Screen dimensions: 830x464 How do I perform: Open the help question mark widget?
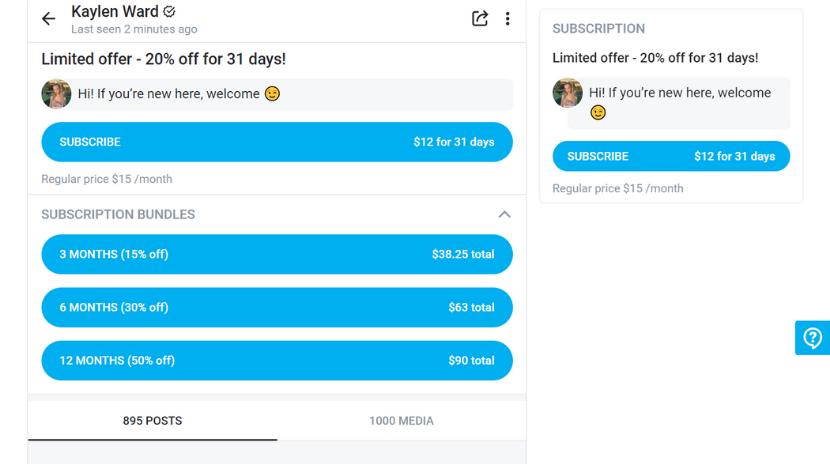(x=812, y=338)
